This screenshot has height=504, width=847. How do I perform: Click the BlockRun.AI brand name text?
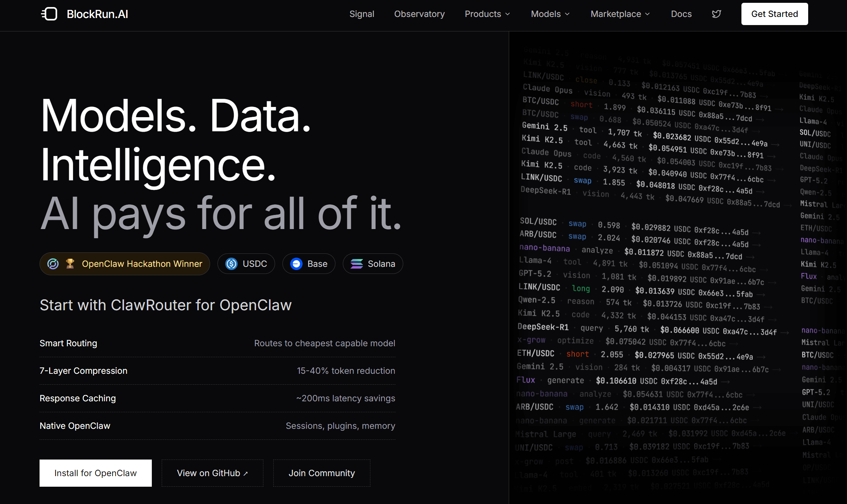97,14
